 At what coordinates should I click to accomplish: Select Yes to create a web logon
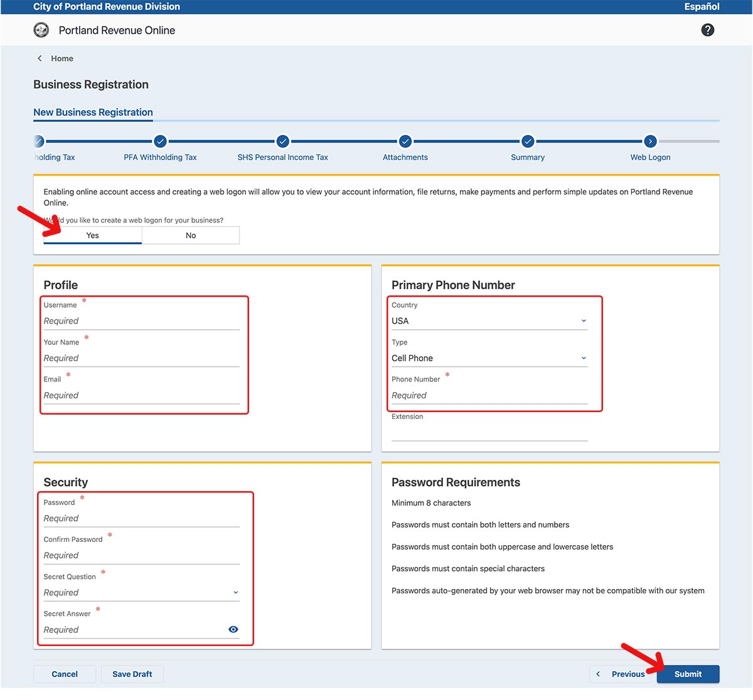93,235
